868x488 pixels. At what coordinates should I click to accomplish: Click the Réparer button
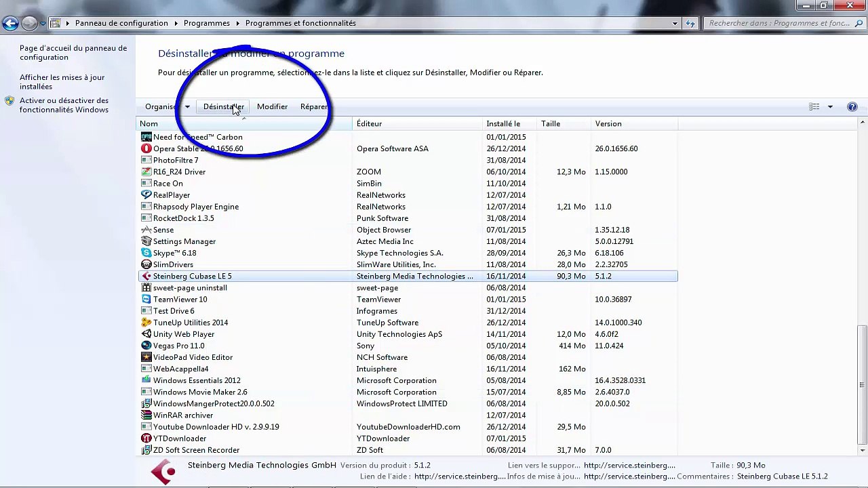pos(315,106)
